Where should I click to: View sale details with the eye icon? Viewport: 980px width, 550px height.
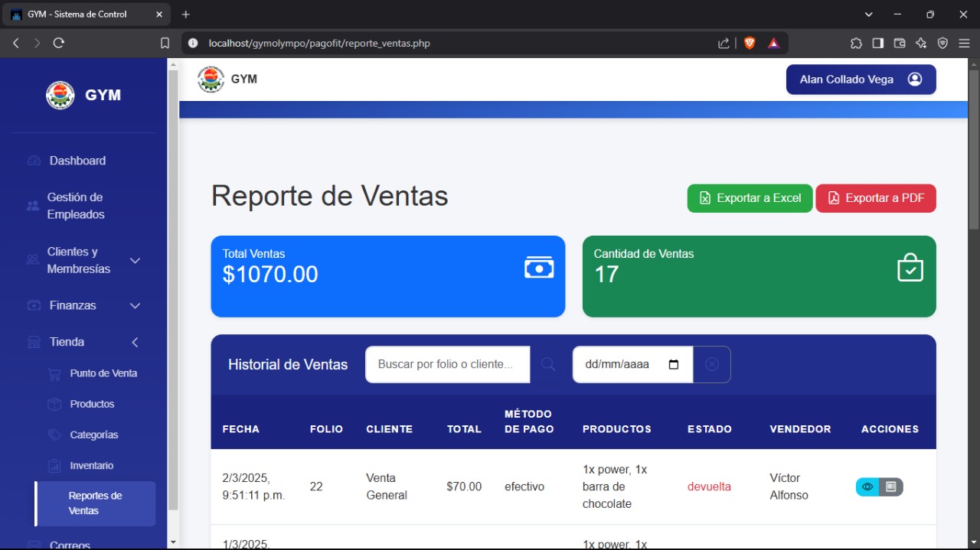click(x=867, y=487)
